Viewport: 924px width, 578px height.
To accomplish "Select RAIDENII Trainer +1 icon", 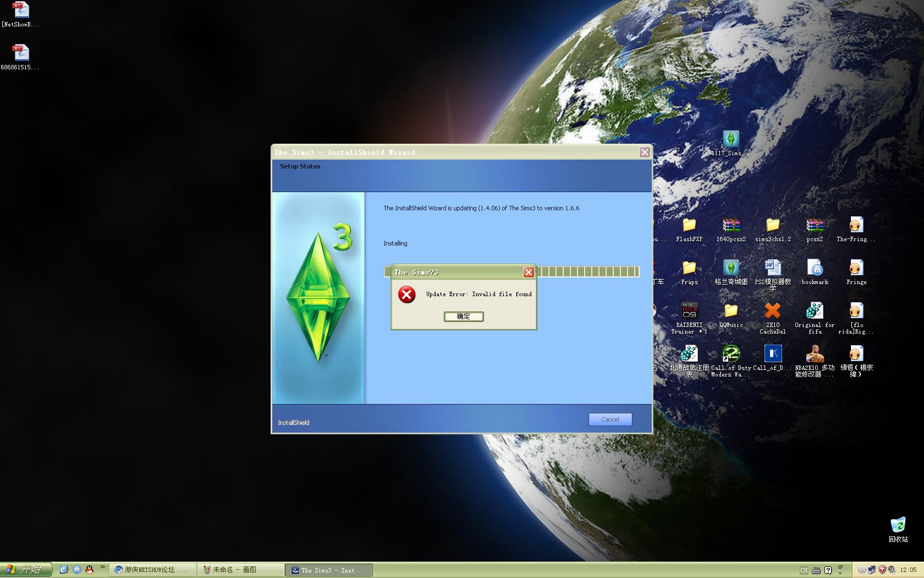I will 689,318.
